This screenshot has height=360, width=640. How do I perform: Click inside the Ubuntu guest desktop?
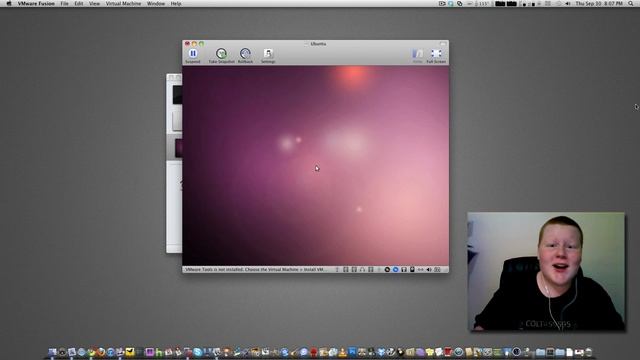coord(315,166)
